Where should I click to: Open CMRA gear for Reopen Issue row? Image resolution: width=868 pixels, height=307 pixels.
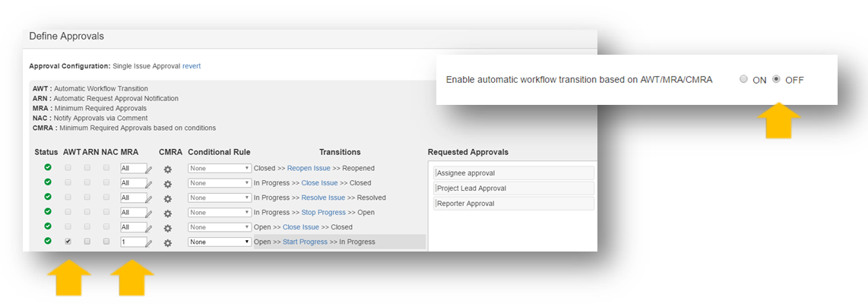tap(168, 169)
